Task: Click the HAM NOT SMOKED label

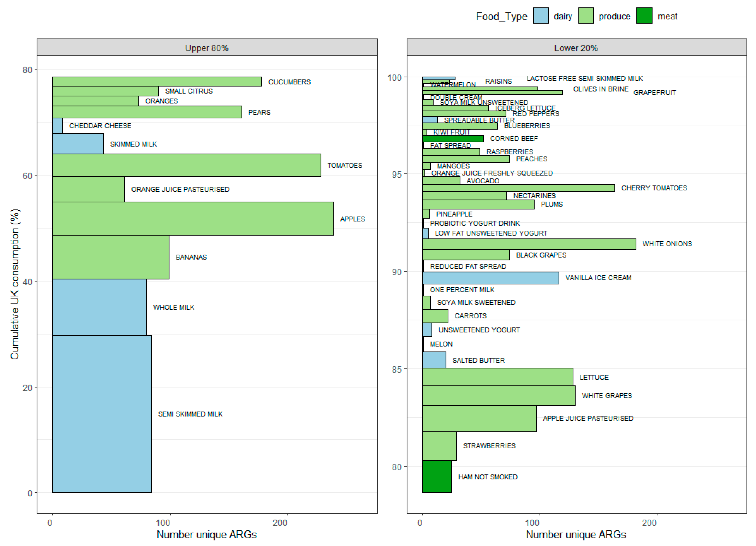Action: pos(488,477)
